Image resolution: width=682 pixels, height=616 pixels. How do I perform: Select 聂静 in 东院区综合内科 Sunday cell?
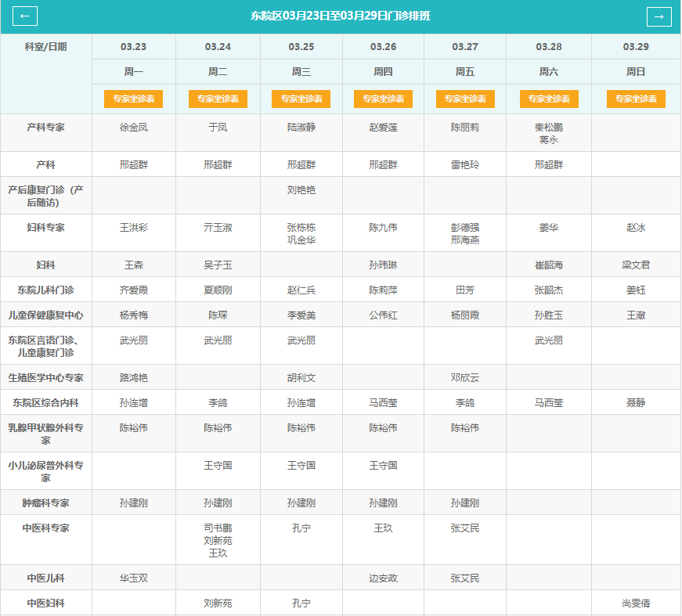[636, 403]
